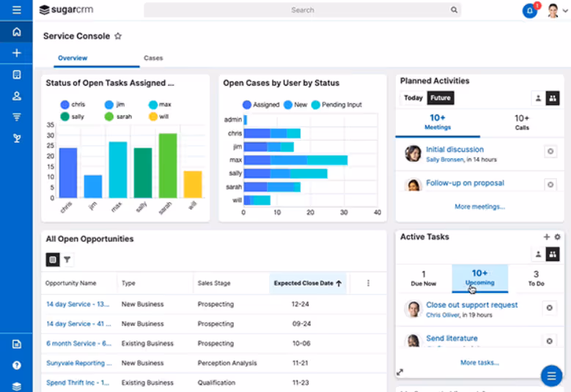Open the 6 month Service opportunity
The height and width of the screenshot is (392, 571).
[x=78, y=343]
